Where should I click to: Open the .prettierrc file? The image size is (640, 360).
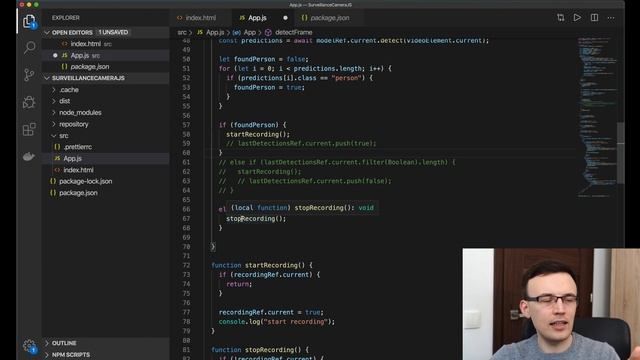(105, 147)
